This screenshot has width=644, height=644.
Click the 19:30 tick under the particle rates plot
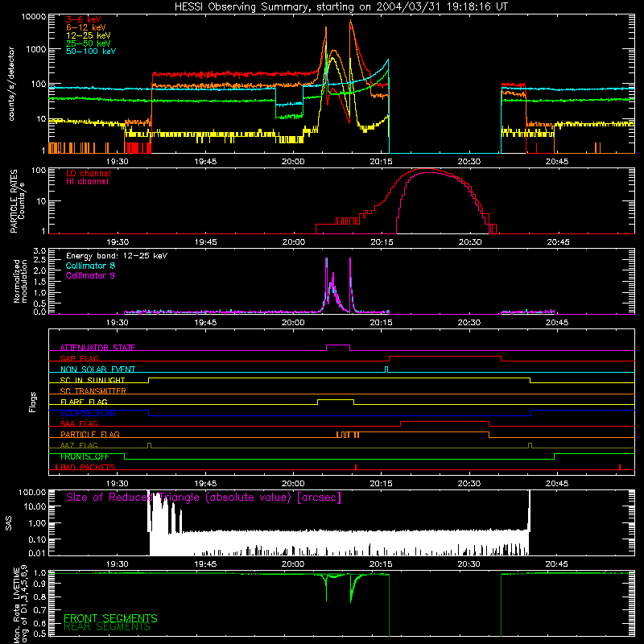click(x=118, y=242)
